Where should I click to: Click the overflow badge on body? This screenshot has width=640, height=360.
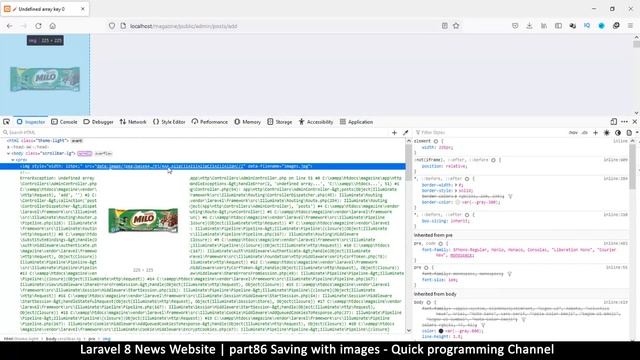(103, 153)
